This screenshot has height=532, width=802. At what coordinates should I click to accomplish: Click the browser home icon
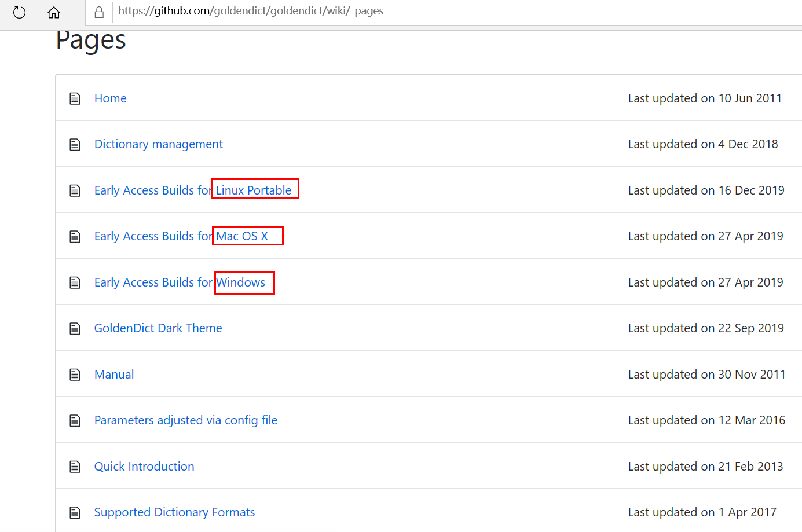54,12
